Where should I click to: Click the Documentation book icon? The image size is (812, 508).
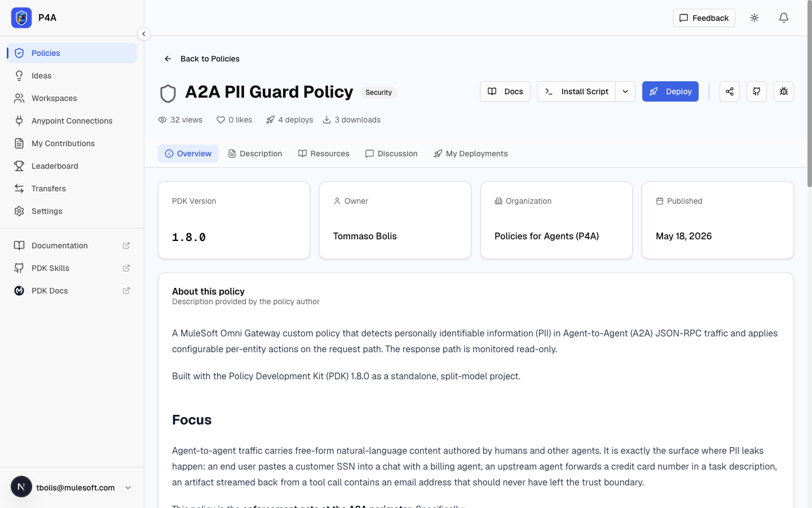[19, 246]
